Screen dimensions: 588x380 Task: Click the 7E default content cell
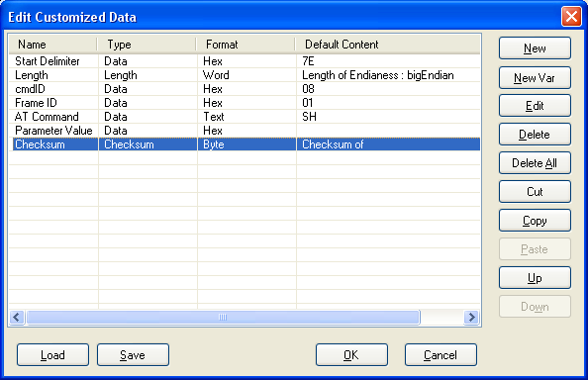(388, 61)
